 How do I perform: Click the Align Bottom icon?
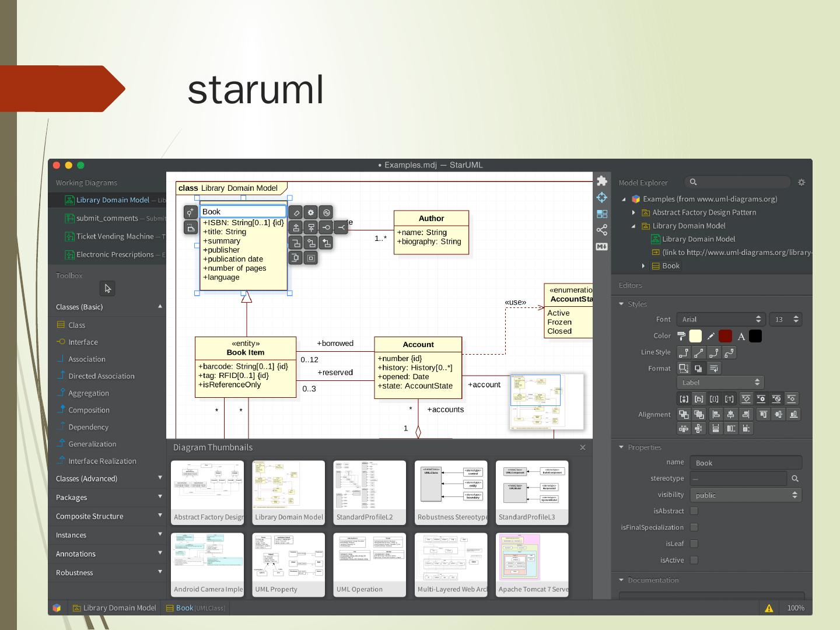[793, 414]
